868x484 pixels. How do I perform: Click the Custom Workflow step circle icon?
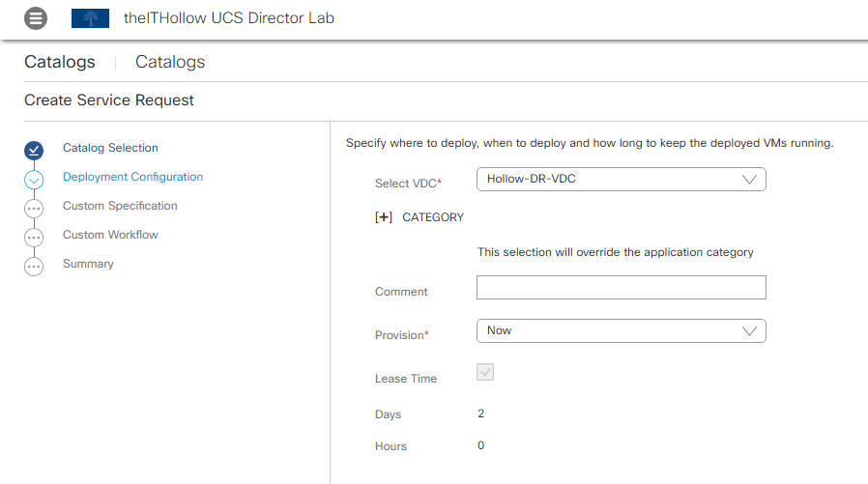coord(34,238)
